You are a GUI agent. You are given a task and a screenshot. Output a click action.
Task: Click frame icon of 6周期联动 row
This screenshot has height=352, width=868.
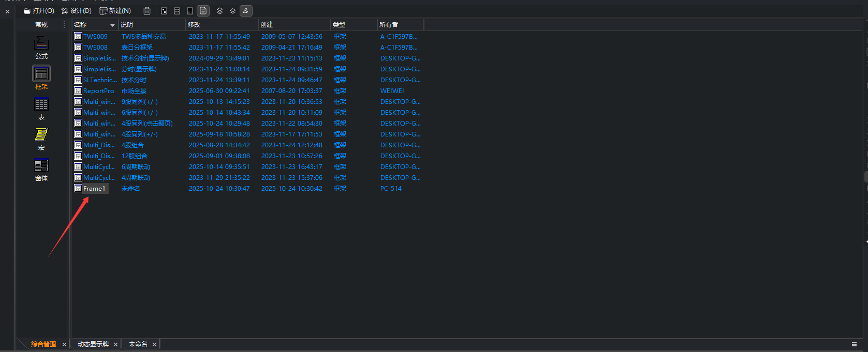click(x=78, y=166)
